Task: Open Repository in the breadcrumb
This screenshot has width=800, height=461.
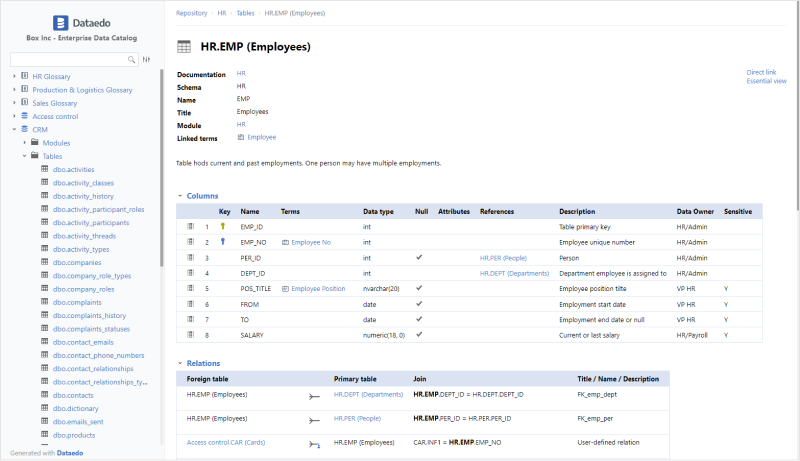Action: pos(191,13)
